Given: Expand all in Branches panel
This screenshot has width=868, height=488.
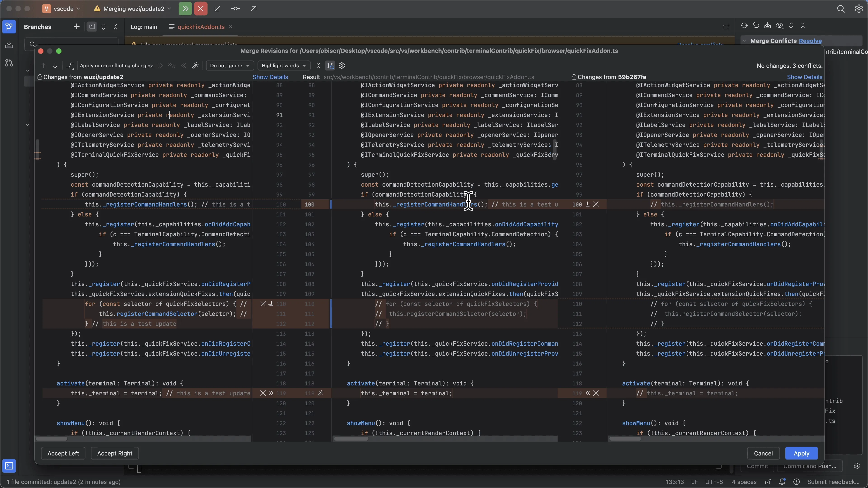Looking at the screenshot, I should pyautogui.click(x=104, y=27).
